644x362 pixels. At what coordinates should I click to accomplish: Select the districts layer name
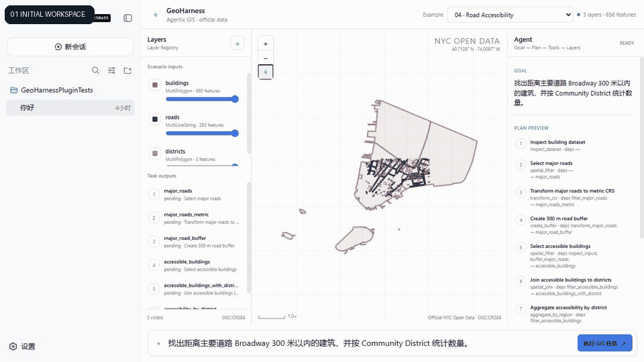coord(175,151)
